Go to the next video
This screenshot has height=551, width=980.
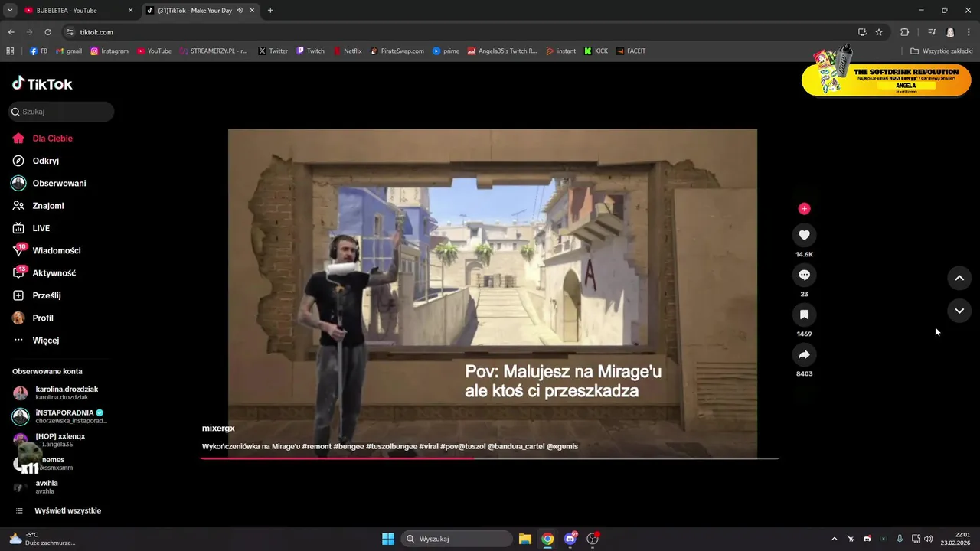point(959,310)
